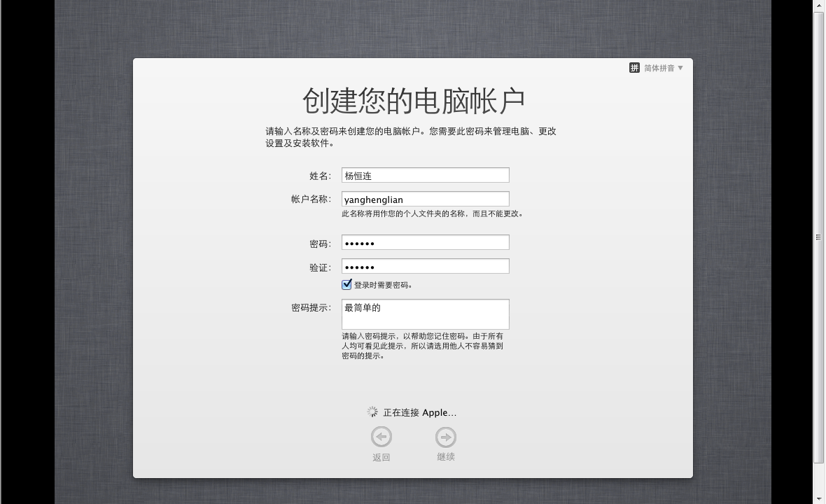
Task: Click the paragraph starting 请输入名称及密码
Action: click(x=411, y=137)
